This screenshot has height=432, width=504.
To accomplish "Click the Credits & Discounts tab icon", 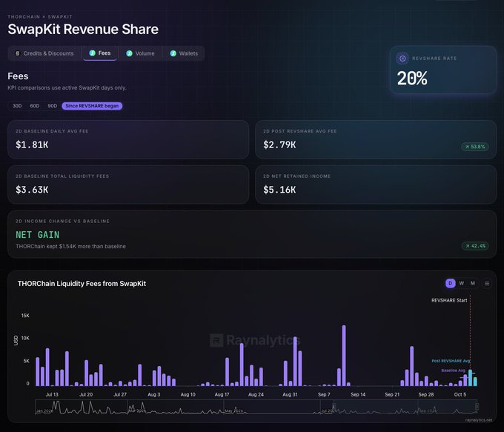I will pos(17,53).
